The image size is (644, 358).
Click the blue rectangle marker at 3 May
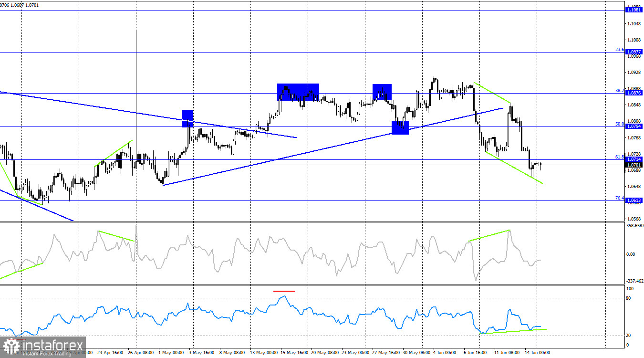[x=187, y=118]
